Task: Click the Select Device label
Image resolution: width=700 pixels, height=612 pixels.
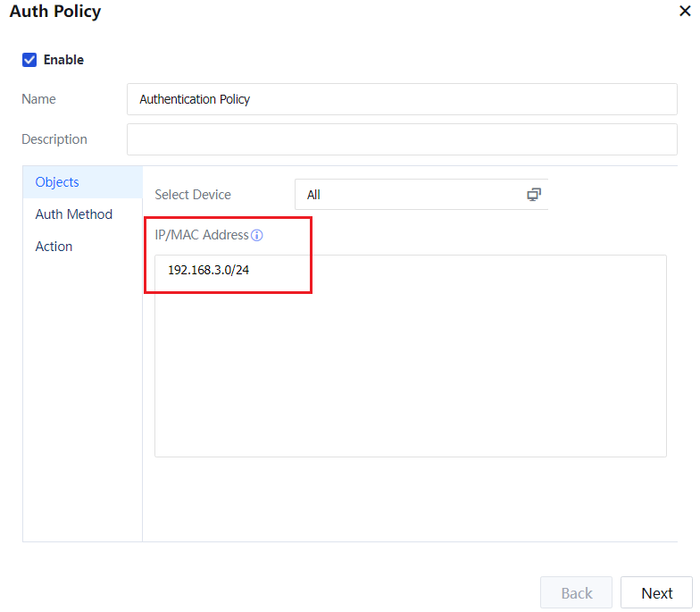Action: (193, 195)
